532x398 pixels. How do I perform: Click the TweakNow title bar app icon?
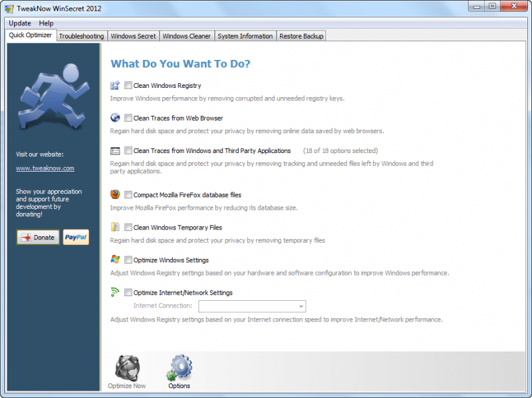point(9,9)
